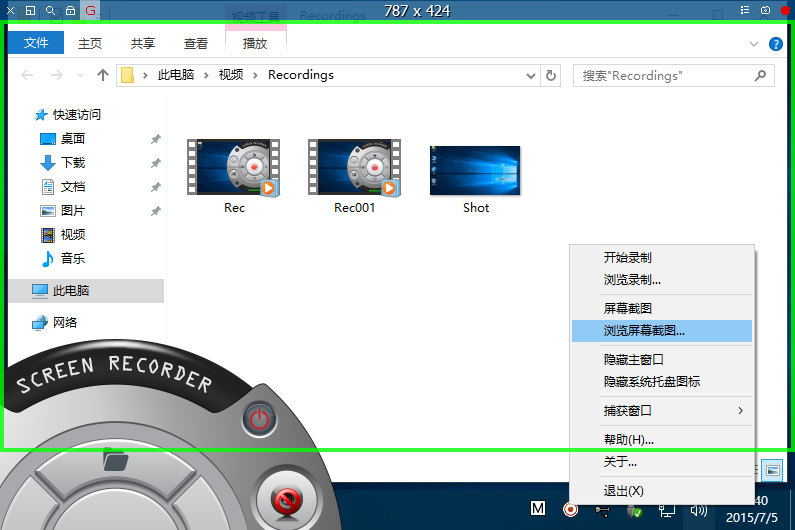The image size is (795, 530).
Task: Click the red record icon in the system tray
Action: tap(570, 510)
